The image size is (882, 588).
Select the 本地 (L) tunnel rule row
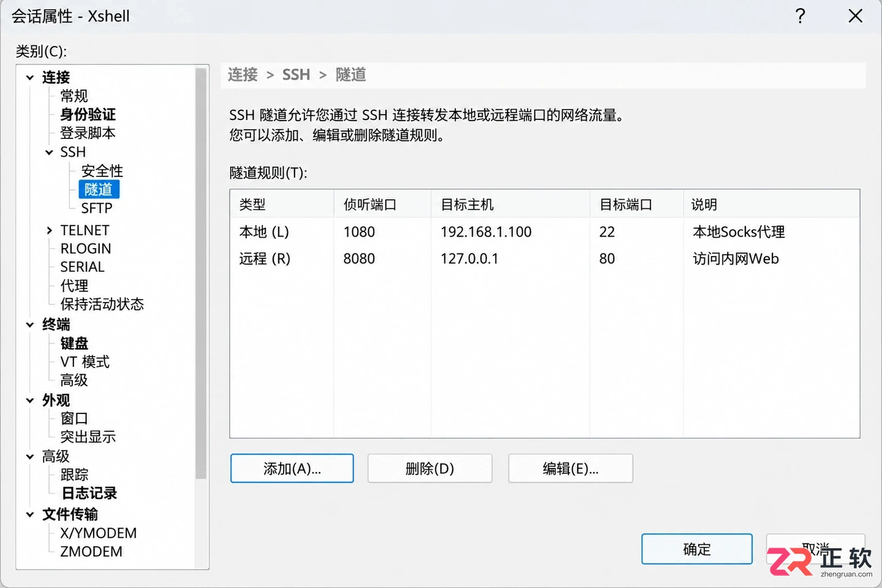pyautogui.click(x=545, y=232)
